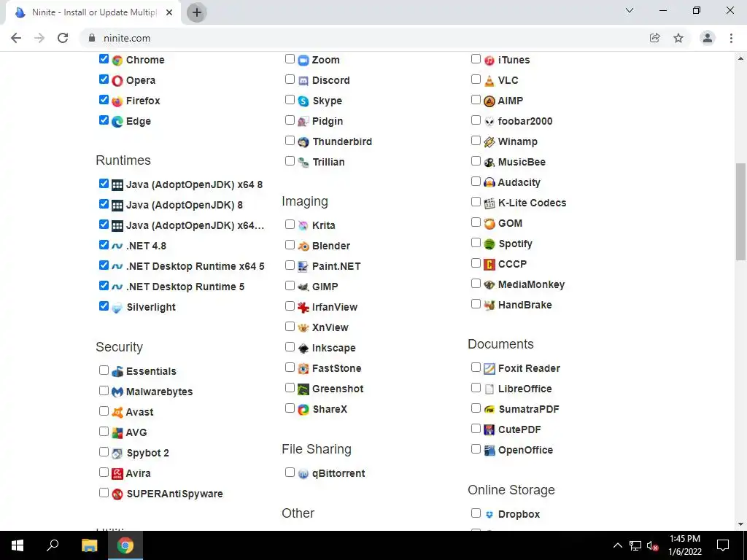Click the GIMP app icon
Screen dimensions: 747x560
tap(303, 287)
